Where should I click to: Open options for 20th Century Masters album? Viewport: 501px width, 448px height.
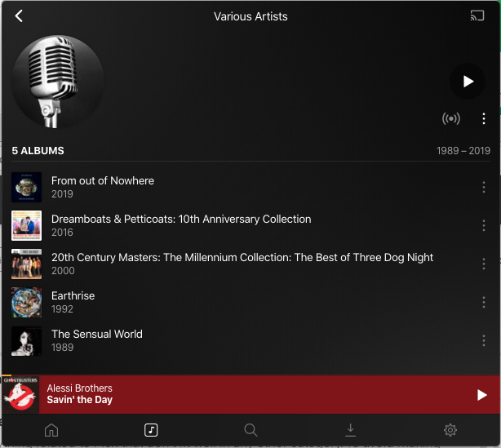click(484, 264)
